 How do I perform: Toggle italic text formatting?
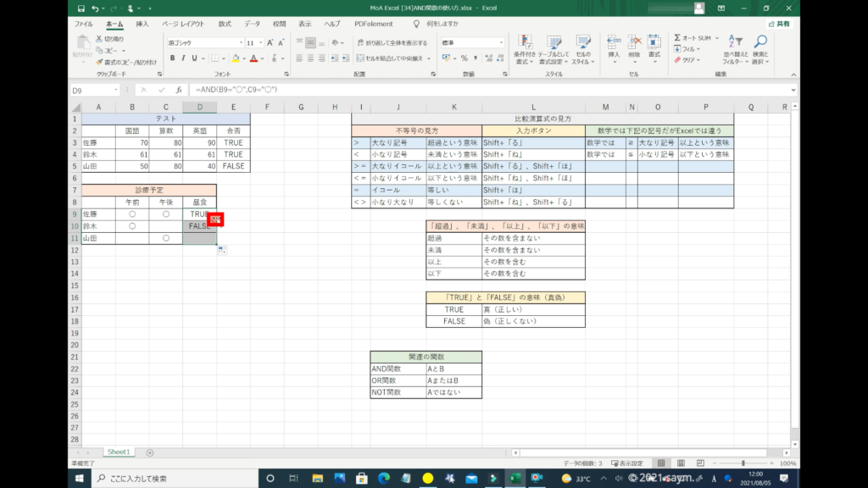(183, 58)
